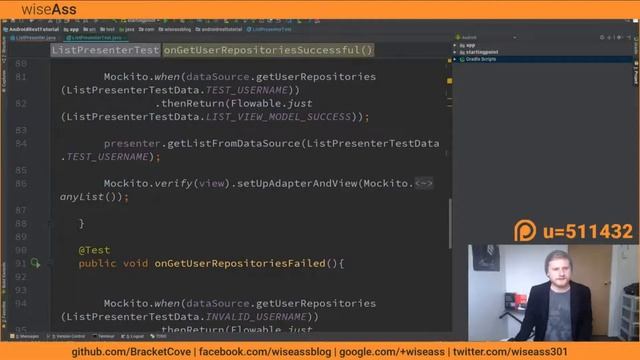
Task: Click the wiseassblog breadcrumb in navigation bar
Action: pyautogui.click(x=175, y=29)
